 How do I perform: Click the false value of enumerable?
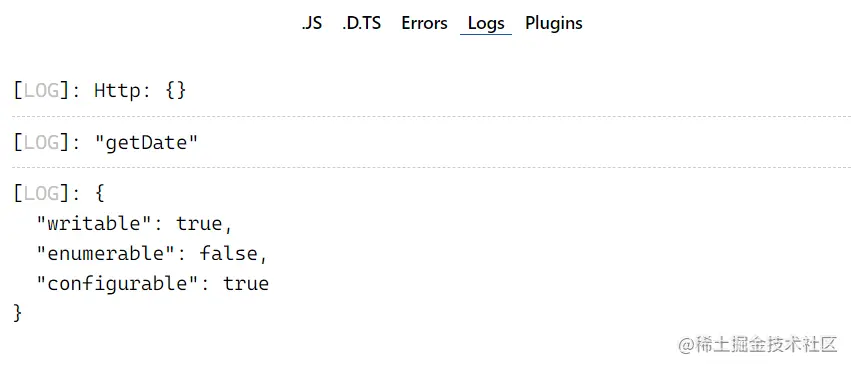pyautogui.click(x=228, y=253)
